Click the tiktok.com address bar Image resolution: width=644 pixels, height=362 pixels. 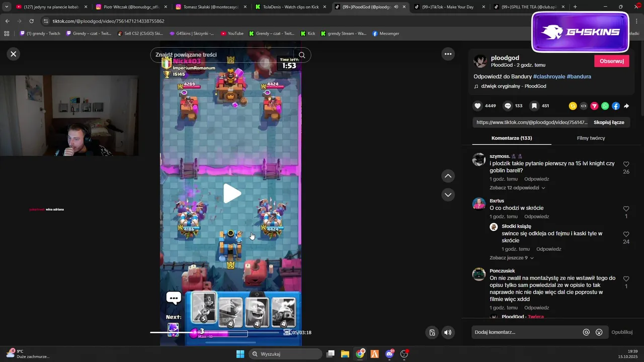(282, 21)
